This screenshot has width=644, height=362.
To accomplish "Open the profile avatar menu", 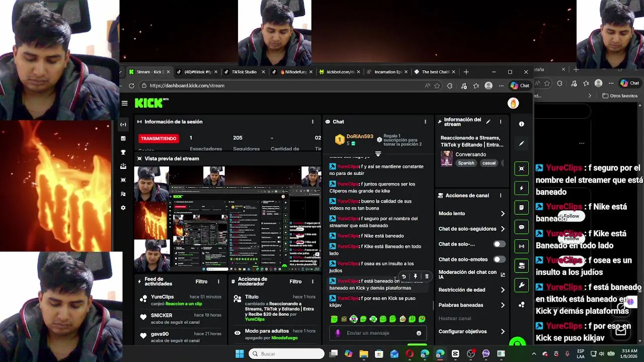I will coord(513,103).
